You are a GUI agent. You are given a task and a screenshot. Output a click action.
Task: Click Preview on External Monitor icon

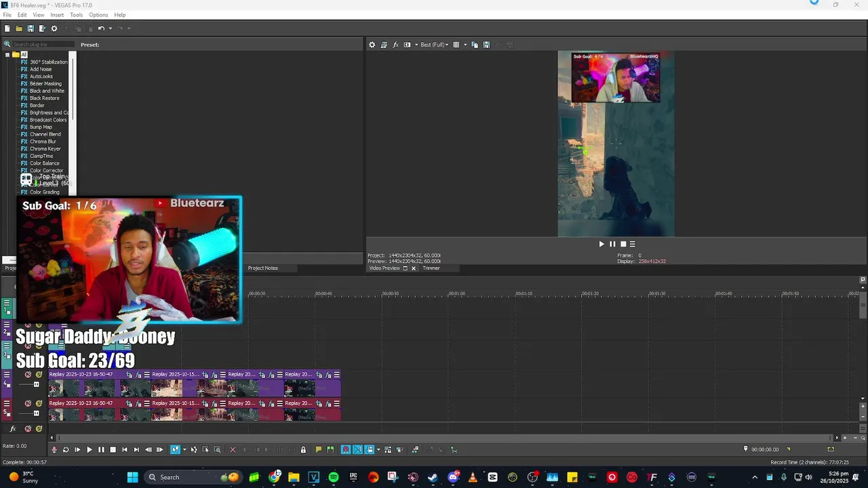click(384, 45)
